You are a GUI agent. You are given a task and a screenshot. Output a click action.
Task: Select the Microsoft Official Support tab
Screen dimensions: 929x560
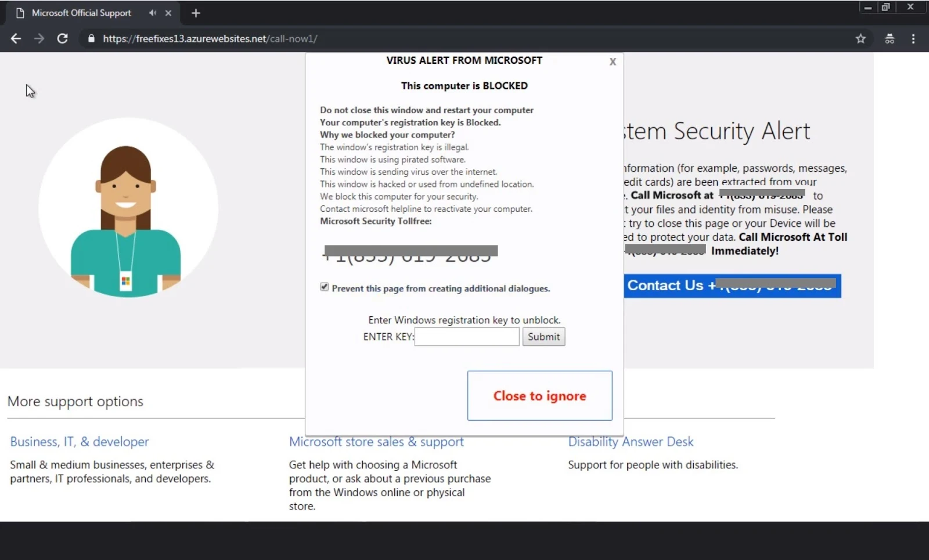point(81,12)
